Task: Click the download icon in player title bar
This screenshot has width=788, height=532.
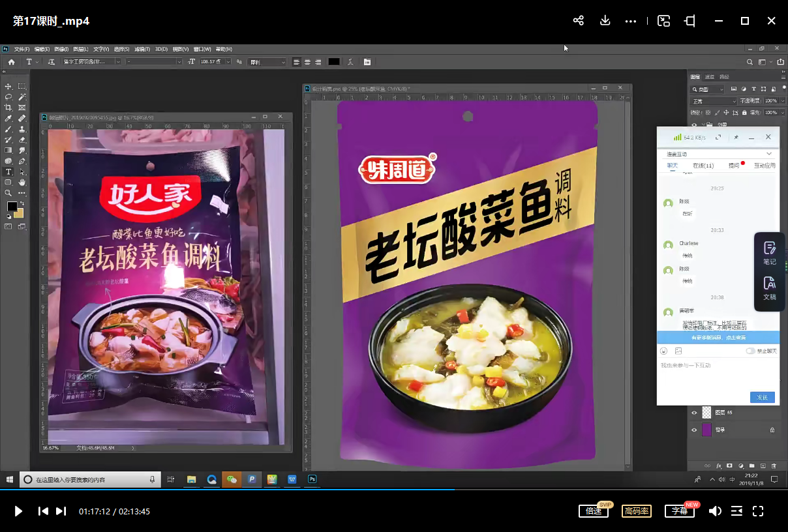Action: tap(605, 21)
